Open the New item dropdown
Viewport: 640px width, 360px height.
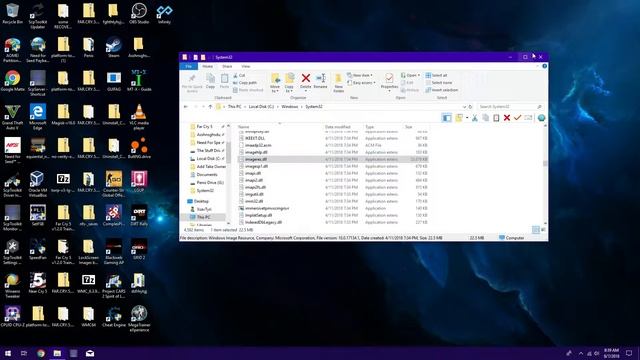360,76
